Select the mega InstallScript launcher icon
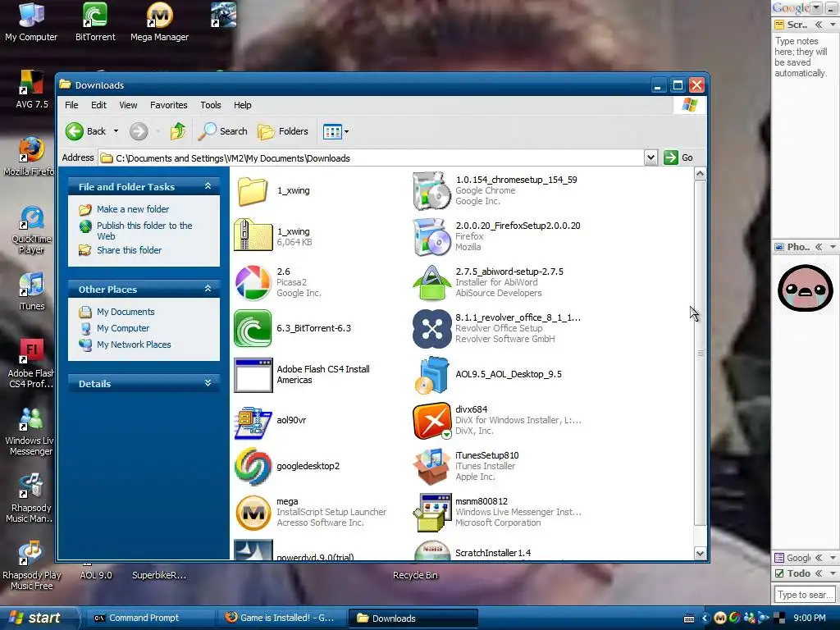Screen dimensions: 840x630 [x=253, y=513]
